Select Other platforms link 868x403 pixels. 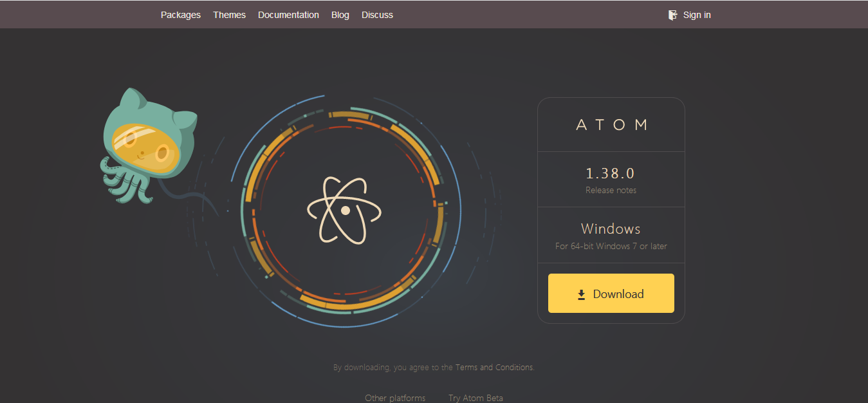point(395,398)
